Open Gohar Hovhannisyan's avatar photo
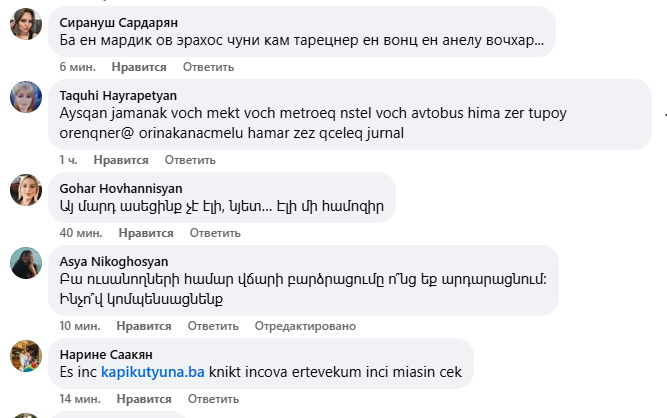 coord(25,190)
